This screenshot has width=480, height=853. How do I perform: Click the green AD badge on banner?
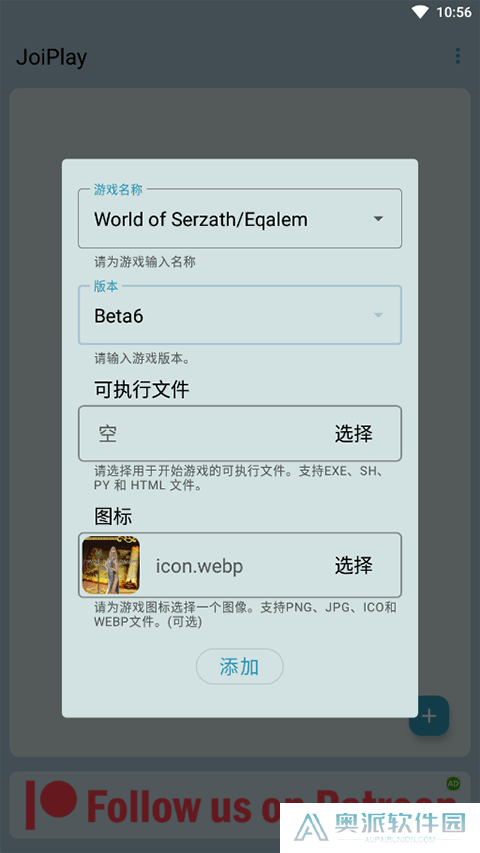pos(453,783)
